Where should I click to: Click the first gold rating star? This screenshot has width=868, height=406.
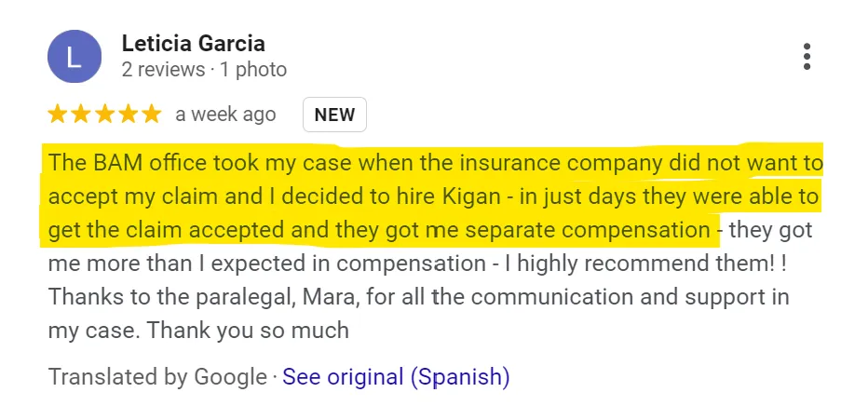click(57, 115)
